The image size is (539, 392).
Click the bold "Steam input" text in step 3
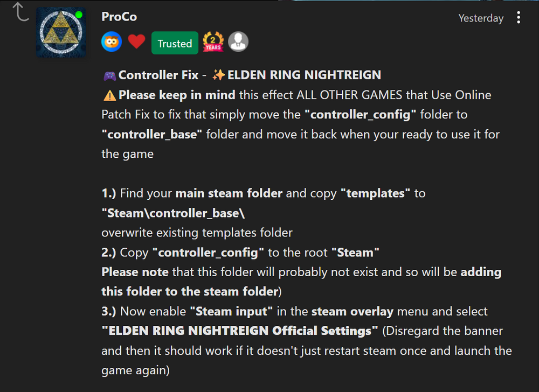(231, 311)
